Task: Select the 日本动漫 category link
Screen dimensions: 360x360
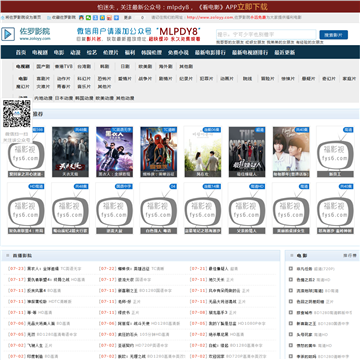Action: (64, 98)
